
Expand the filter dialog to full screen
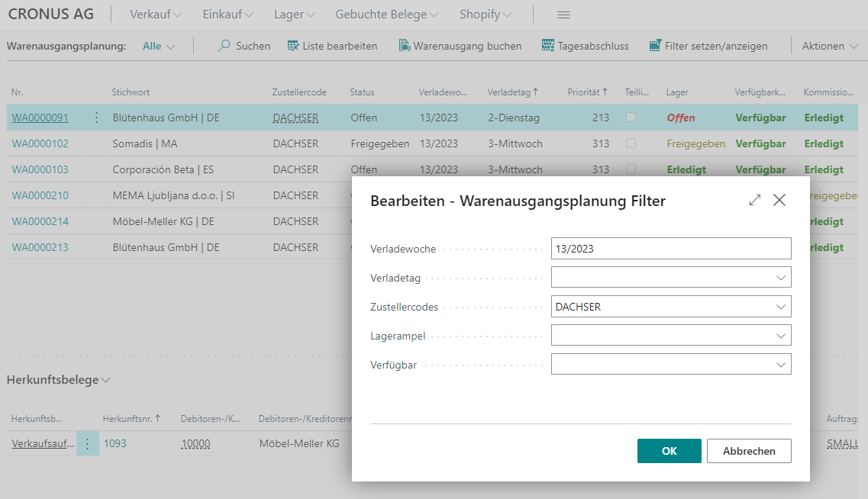[754, 199]
